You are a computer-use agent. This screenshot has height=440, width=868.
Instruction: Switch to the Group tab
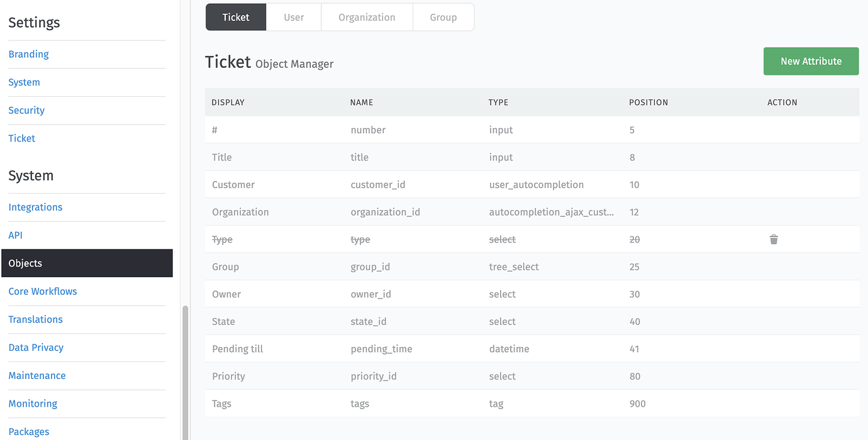(x=443, y=17)
